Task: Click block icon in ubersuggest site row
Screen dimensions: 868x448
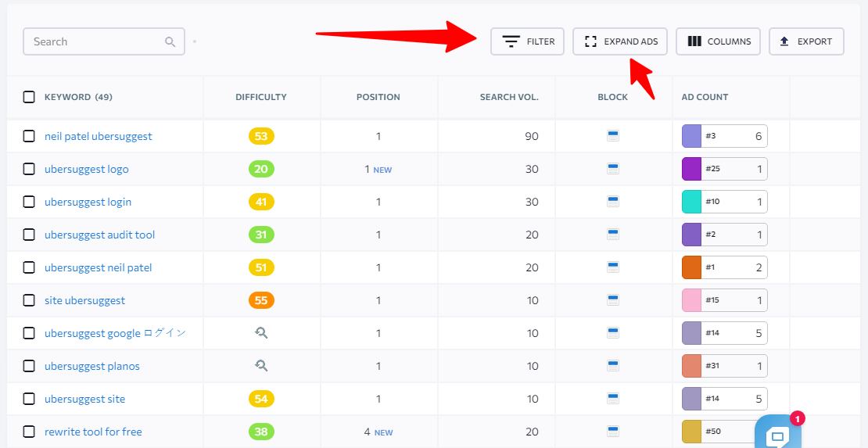Action: click(613, 399)
